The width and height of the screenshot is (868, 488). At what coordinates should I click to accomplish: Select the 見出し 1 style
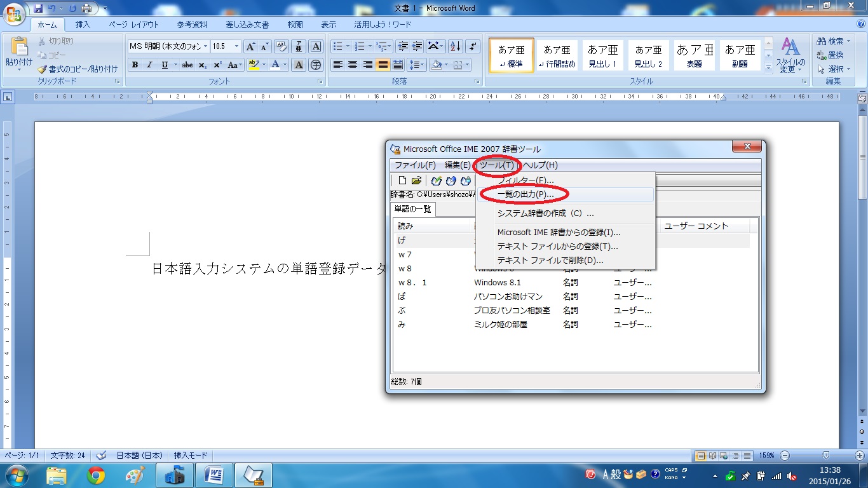(602, 55)
